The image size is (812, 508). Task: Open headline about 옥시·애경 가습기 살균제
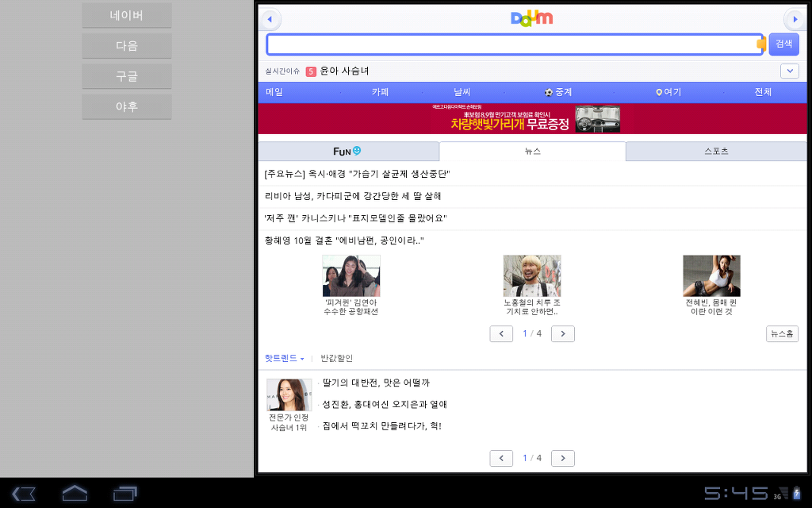pyautogui.click(x=358, y=174)
